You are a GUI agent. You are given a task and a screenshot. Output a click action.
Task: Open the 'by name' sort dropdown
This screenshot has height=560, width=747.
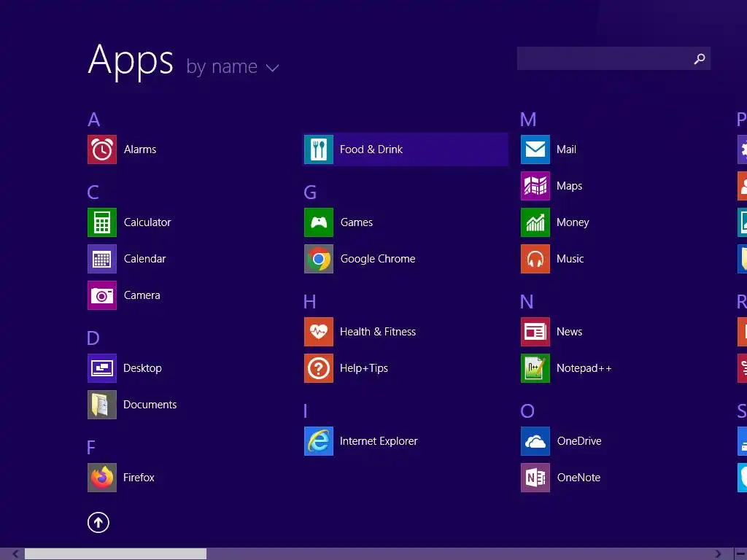(x=232, y=67)
